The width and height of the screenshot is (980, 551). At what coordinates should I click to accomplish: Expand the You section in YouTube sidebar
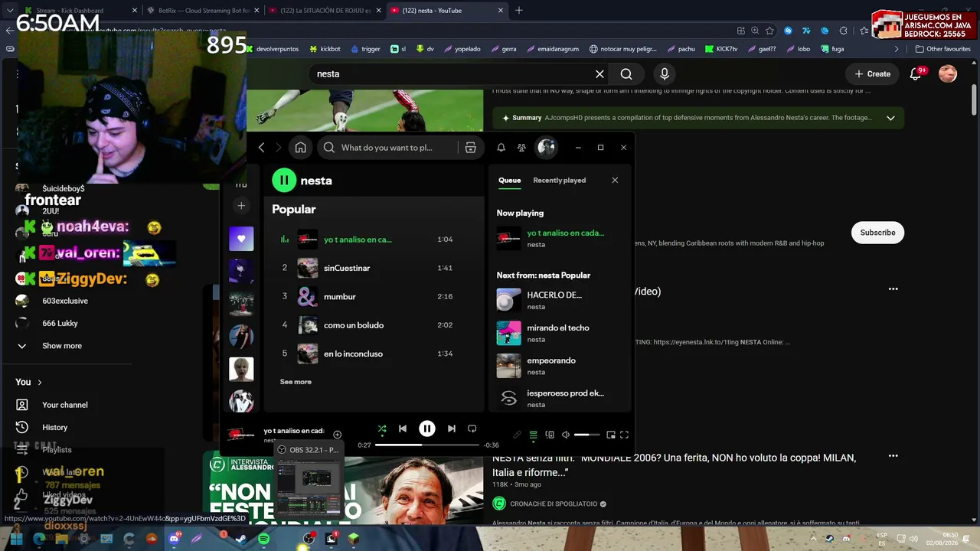(x=28, y=382)
